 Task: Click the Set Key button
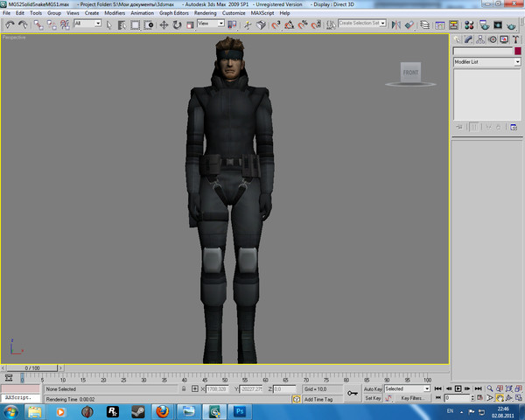tap(373, 398)
